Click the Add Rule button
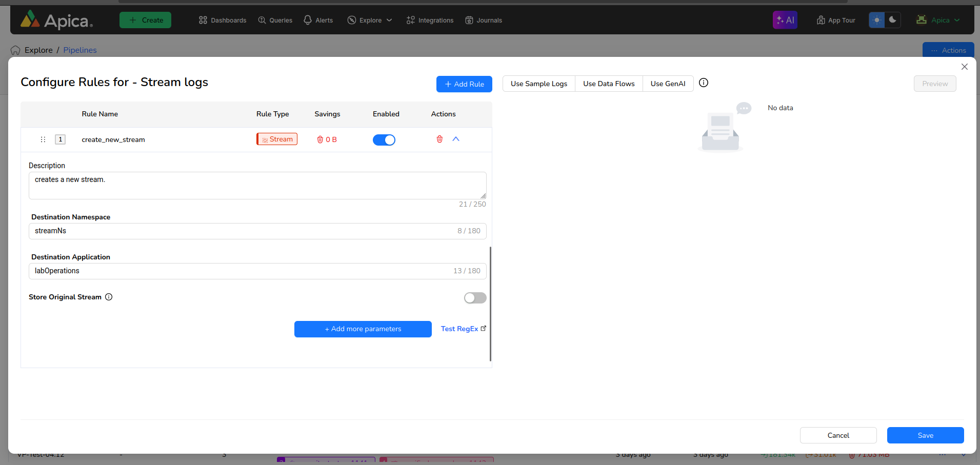The height and width of the screenshot is (465, 980). click(x=464, y=84)
